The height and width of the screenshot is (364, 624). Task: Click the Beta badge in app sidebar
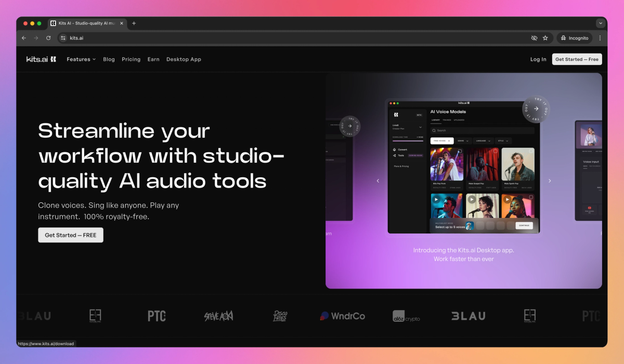click(419, 114)
